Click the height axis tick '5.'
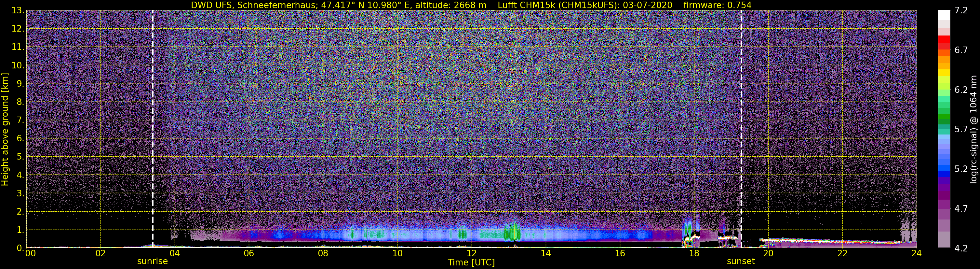This screenshot has width=980, height=269. (x=20, y=157)
